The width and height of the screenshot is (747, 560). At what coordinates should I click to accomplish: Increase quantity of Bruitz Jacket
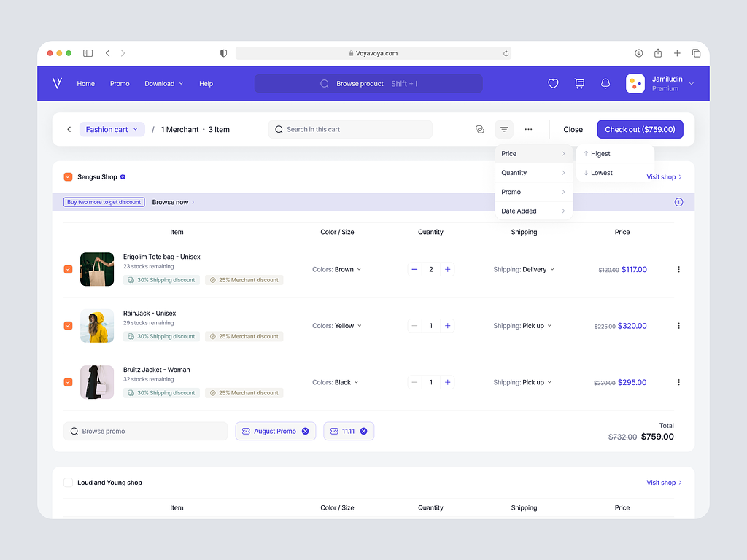[x=447, y=383]
